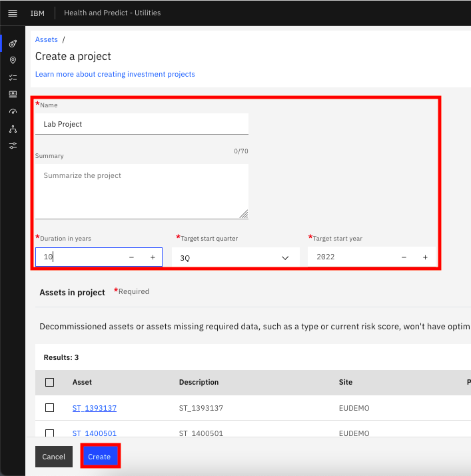Viewport: 471px width, 476px height.
Task: Click description cell ST_1393137
Action: (201, 408)
